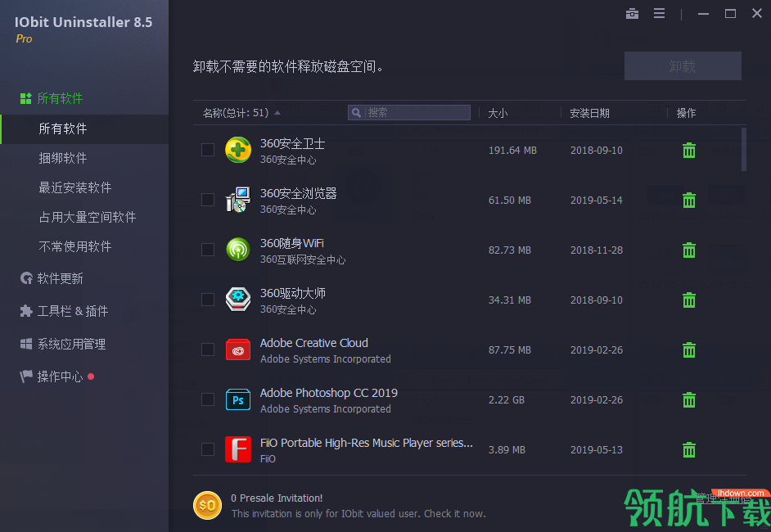Click the 软件更新 refresh icon
This screenshot has width=771, height=532.
coord(26,278)
